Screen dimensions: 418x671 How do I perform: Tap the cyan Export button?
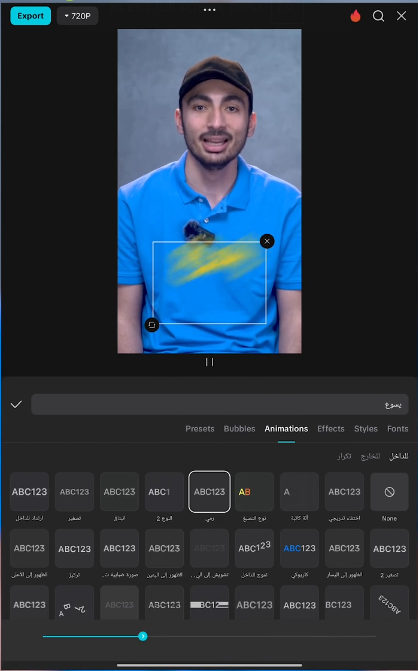30,16
